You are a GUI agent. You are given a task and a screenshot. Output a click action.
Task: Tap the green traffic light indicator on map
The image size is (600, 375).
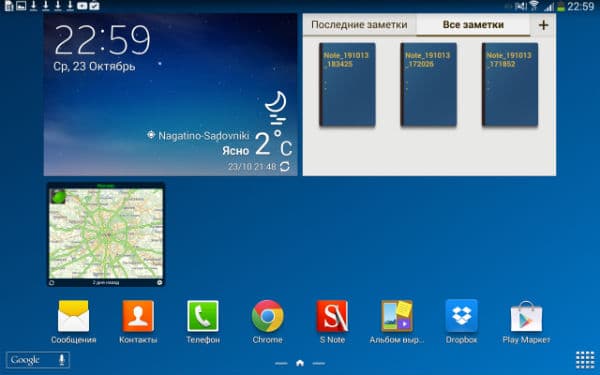[x=58, y=197]
